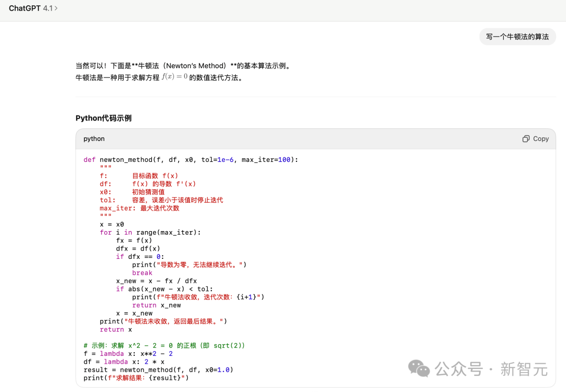This screenshot has width=566, height=392.
Task: Click the print 导数为零 code line
Action: tap(189, 265)
